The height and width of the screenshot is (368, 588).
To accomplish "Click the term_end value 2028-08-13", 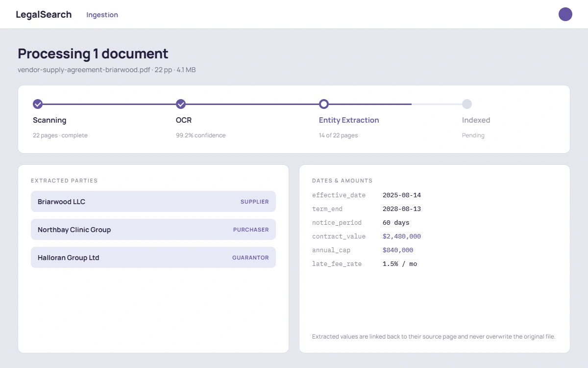I will coord(402,209).
